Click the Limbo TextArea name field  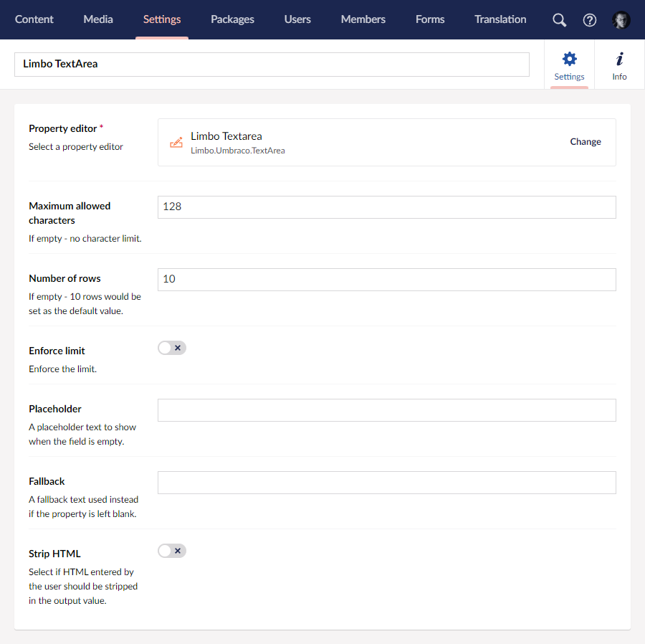pyautogui.click(x=272, y=65)
